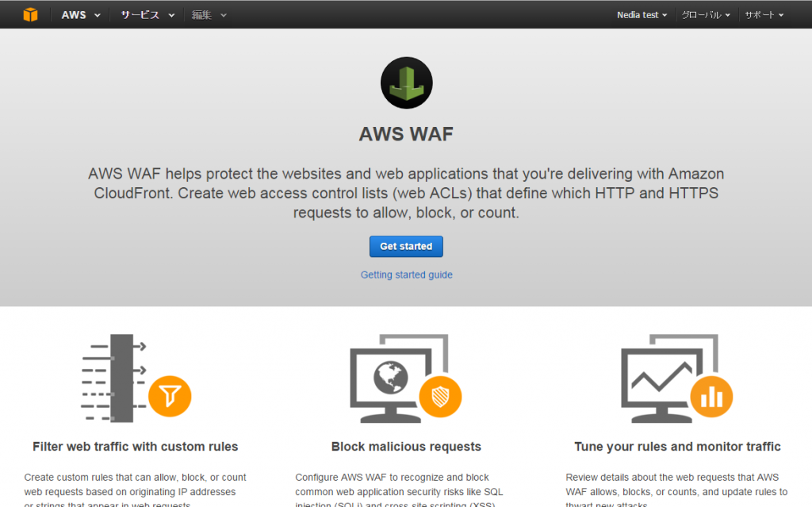Viewport: 812px width, 507px height.
Task: Click the orange AWS cube logo
Action: click(x=31, y=14)
